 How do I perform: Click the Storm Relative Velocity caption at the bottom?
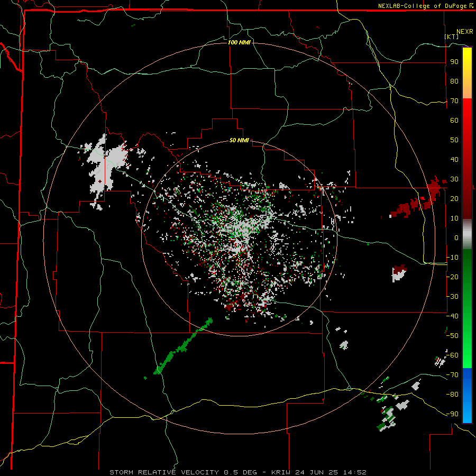pos(238,472)
